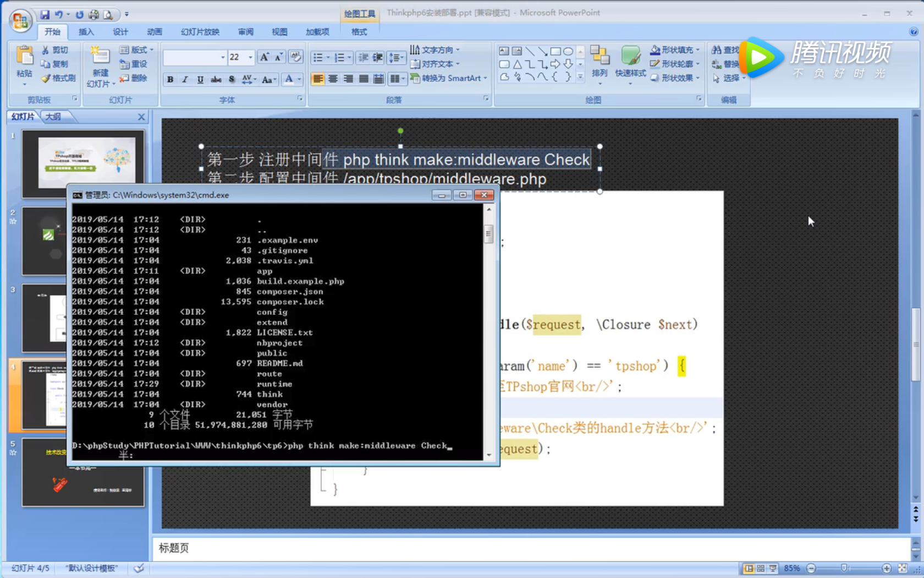This screenshot has height=578, width=924.
Task: Save the presentation from quick access toolbar
Action: click(45, 14)
